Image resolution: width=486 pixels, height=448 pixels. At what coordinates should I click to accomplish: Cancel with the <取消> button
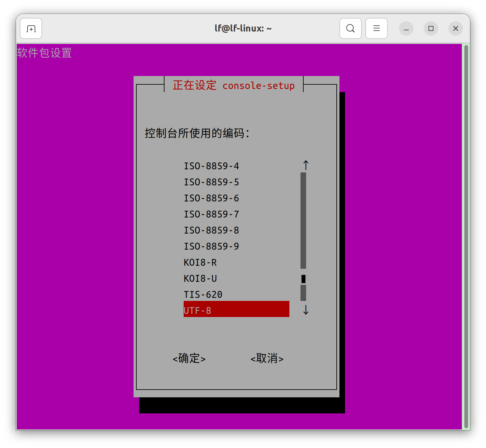[267, 358]
